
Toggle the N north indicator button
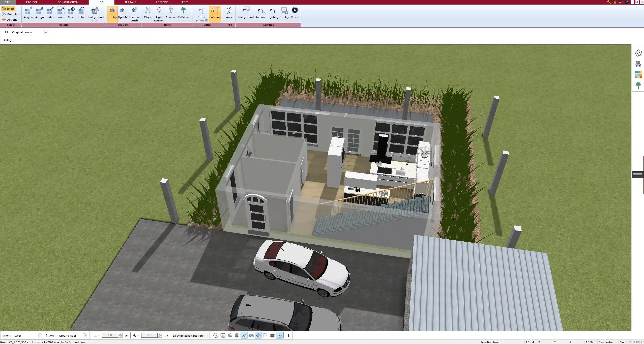point(279,335)
